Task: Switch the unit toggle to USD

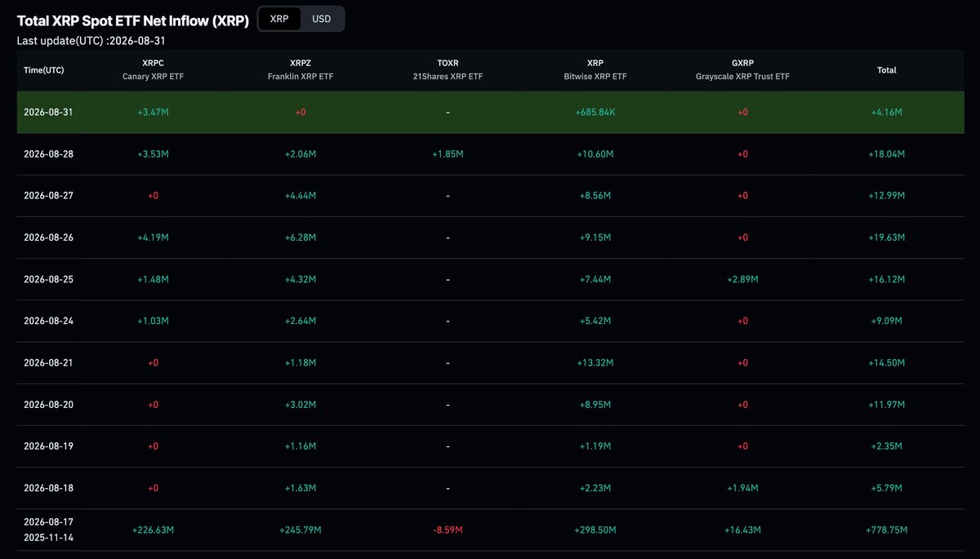Action: 322,19
